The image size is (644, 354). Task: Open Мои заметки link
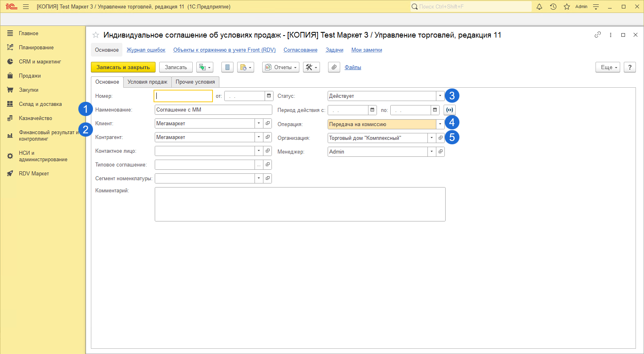coord(366,50)
